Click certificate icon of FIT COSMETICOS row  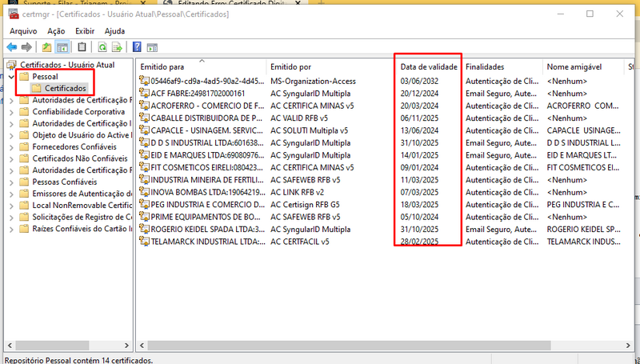tap(145, 167)
